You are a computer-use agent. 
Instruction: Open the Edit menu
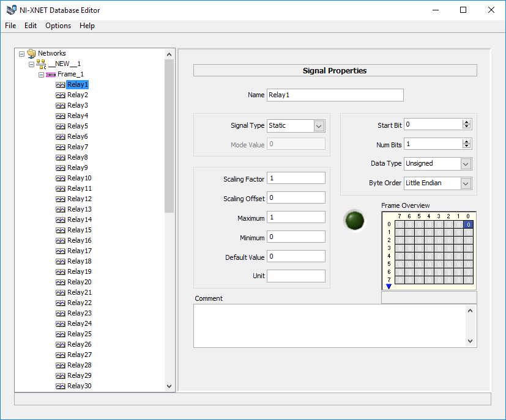pyautogui.click(x=31, y=26)
